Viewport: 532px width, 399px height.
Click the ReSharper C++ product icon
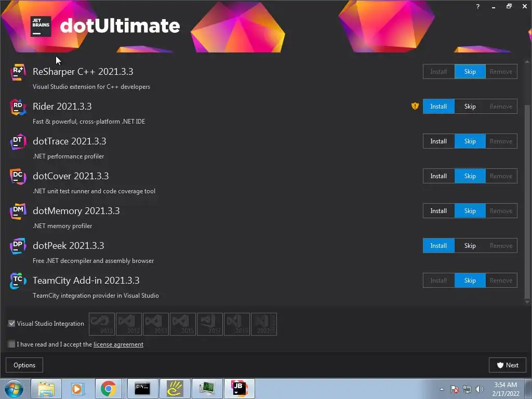(x=18, y=72)
